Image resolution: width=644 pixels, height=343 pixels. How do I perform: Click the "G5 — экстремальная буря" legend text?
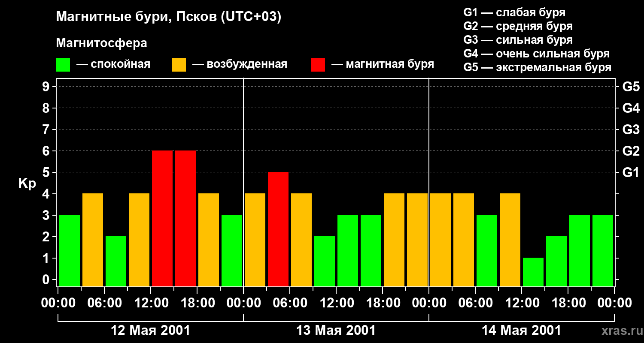[x=537, y=67]
